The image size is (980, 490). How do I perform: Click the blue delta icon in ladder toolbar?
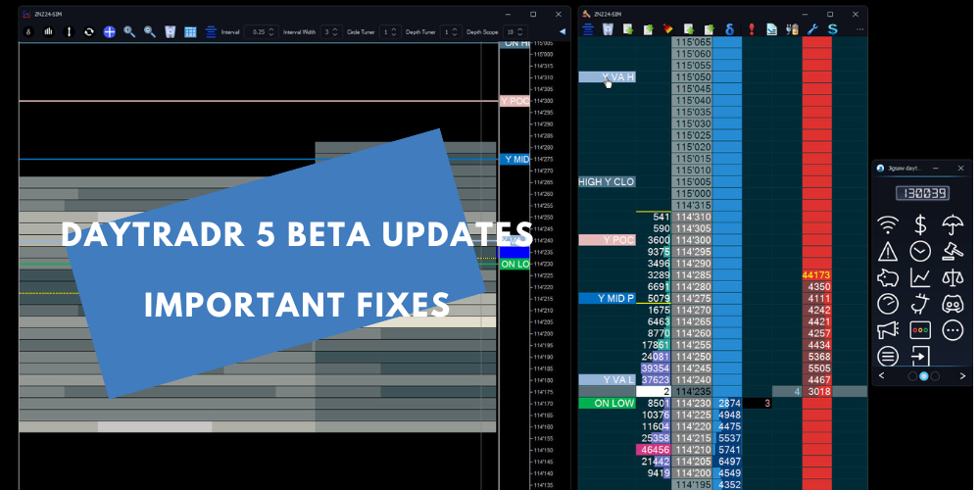coord(729,28)
